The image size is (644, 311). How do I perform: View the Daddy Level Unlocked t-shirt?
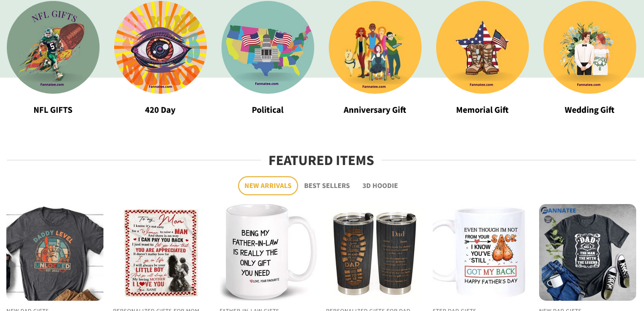55,252
